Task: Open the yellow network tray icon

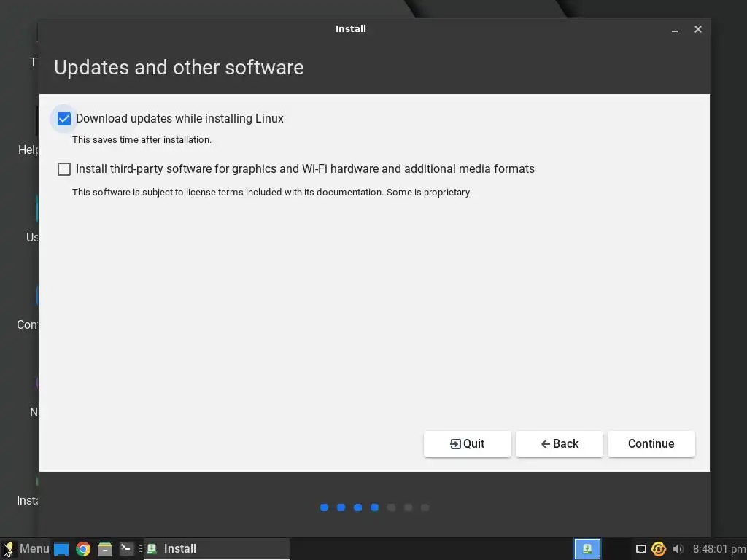Action: [659, 549]
